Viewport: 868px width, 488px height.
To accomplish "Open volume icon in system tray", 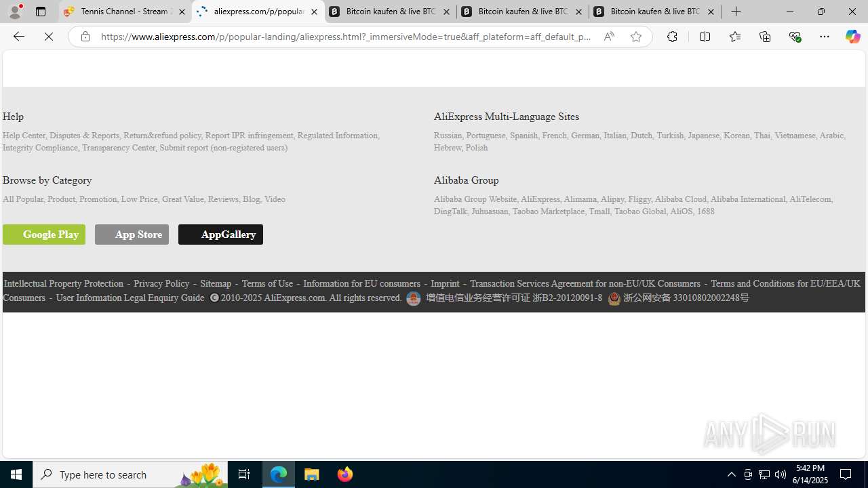I will 781,474.
